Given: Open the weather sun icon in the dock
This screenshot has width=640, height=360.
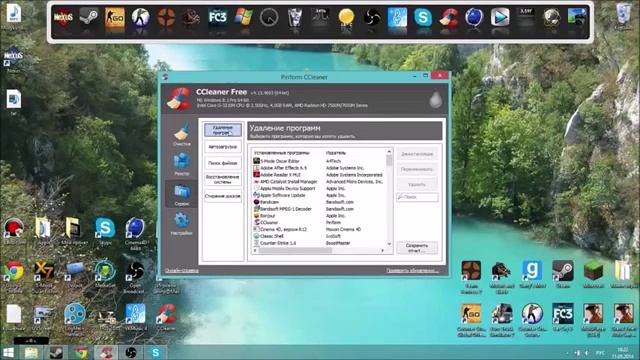Looking at the screenshot, I should [346, 18].
